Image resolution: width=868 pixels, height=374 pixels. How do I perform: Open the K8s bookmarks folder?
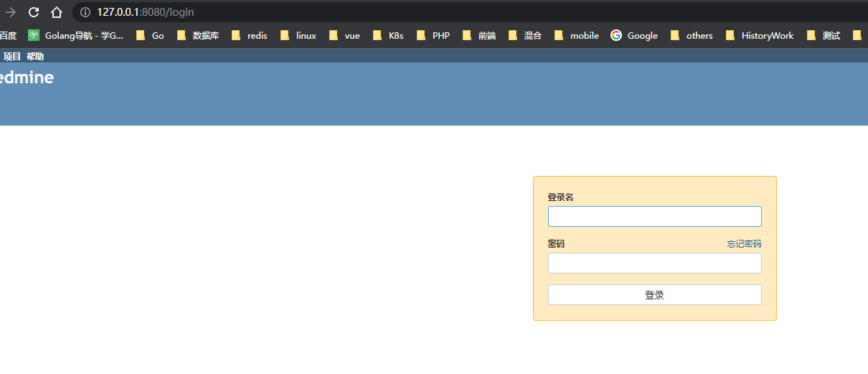tap(387, 35)
